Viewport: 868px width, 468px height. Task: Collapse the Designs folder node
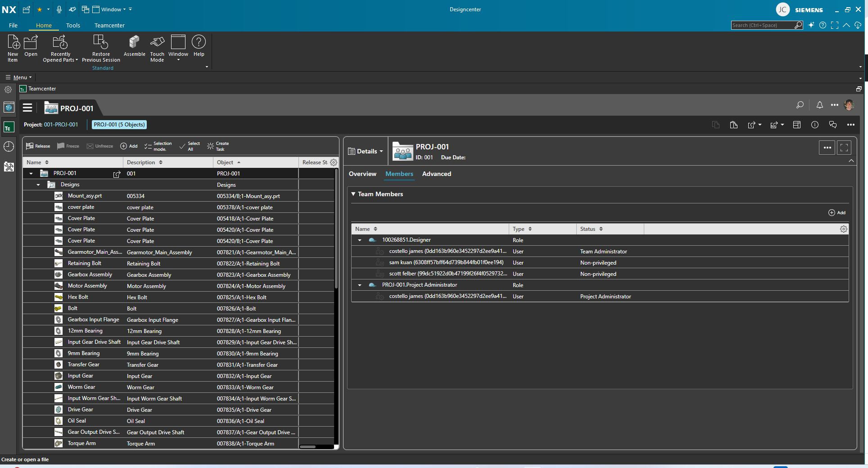(x=38, y=184)
